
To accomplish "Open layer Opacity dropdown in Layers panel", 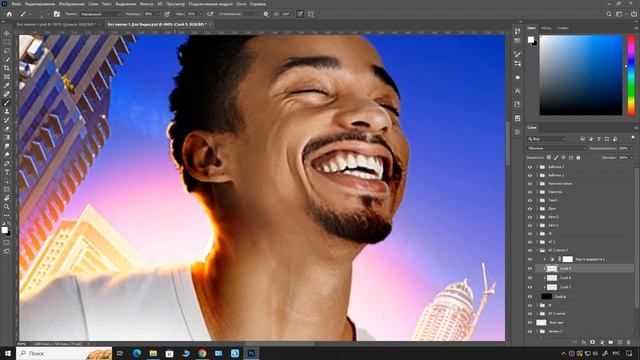I will [631, 148].
